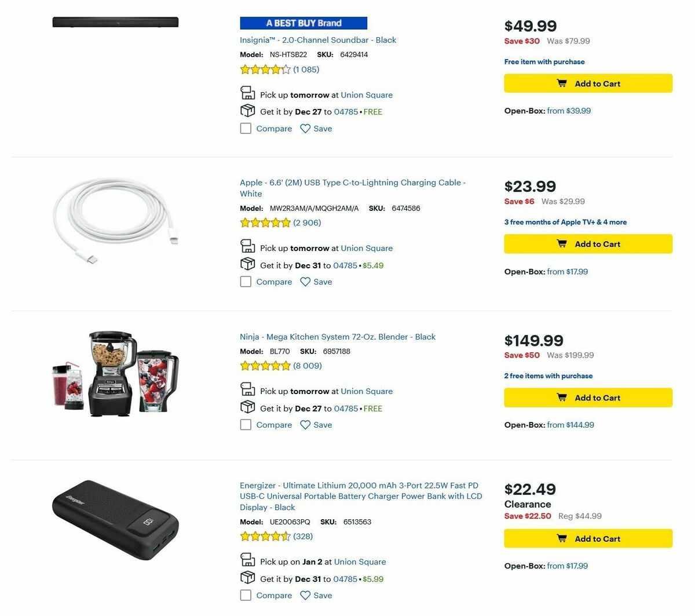Check the Compare box for Insignia soundbar

coord(246,128)
